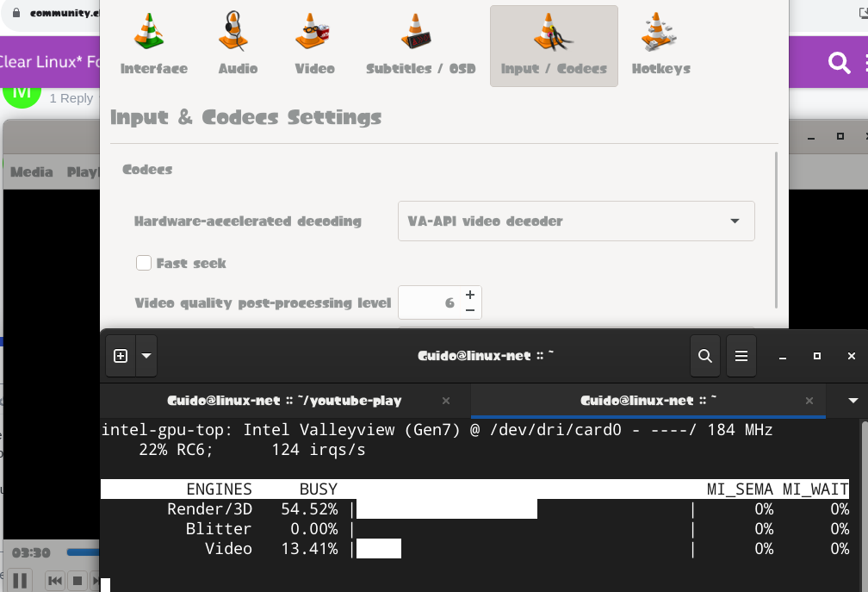Minimize the terminal window
The image size is (868, 592).
point(782,356)
